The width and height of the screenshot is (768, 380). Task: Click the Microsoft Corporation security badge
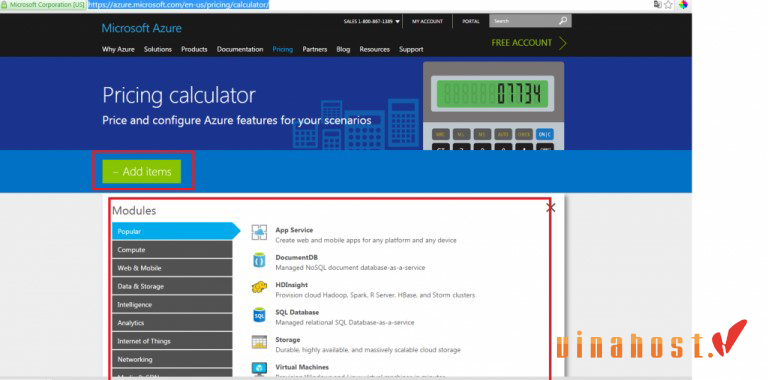coord(43,4)
